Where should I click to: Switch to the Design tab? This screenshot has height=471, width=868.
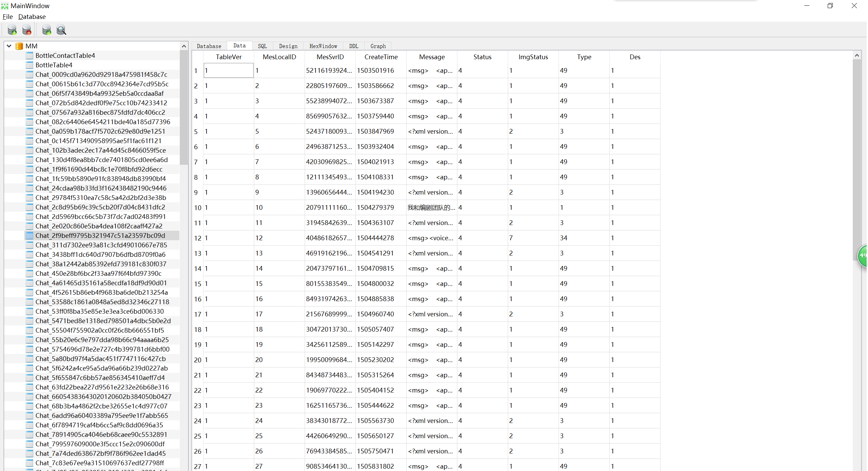288,46
